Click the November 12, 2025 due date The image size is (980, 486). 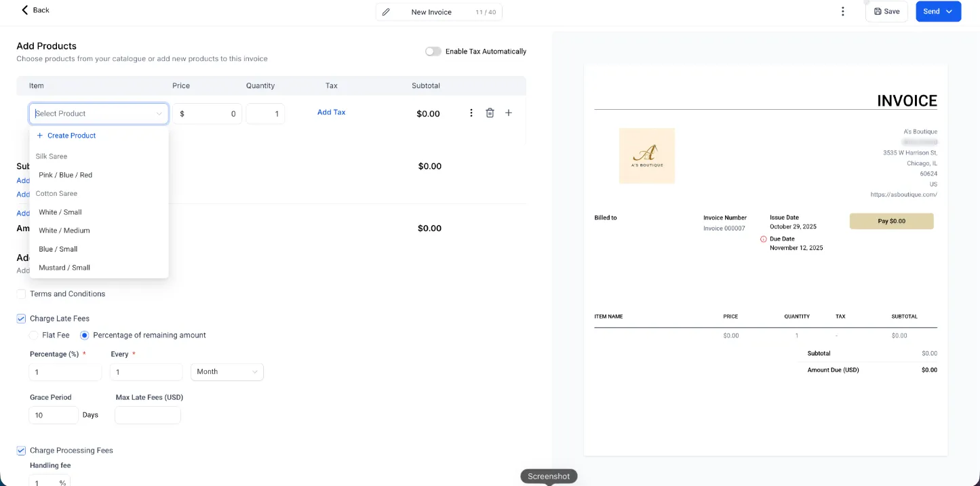796,248
